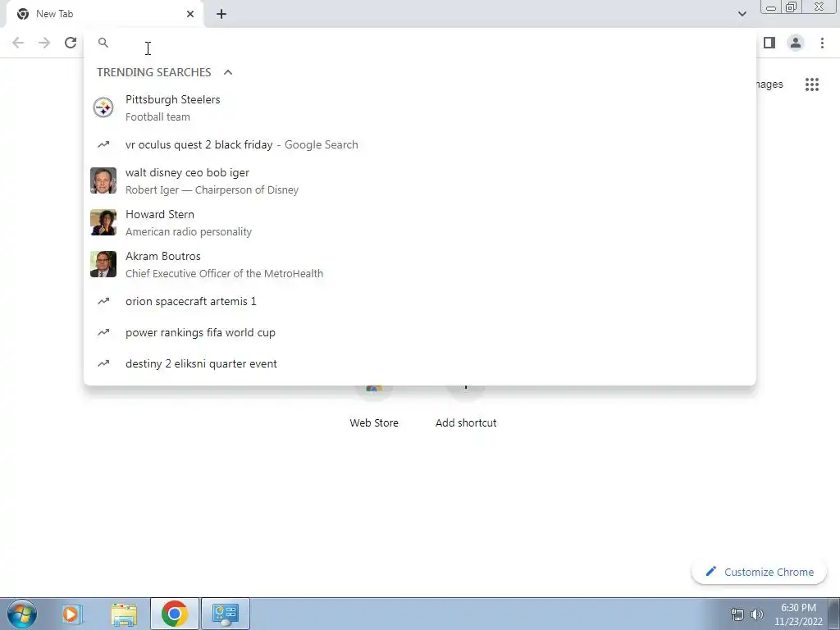
Task: Click the search magnifier icon in omnibox
Action: [x=103, y=43]
